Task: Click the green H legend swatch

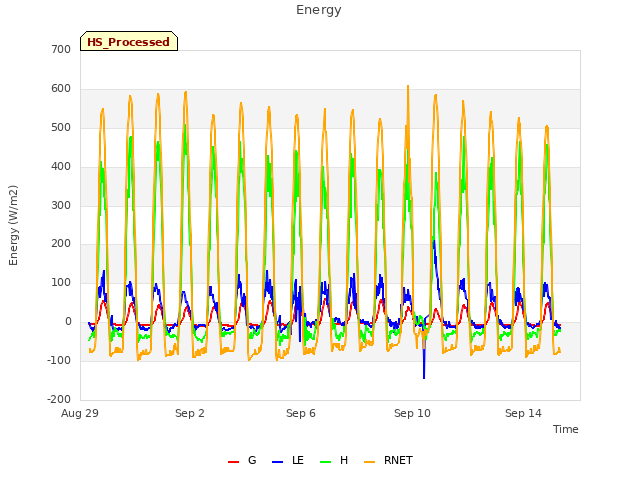Action: [325, 462]
